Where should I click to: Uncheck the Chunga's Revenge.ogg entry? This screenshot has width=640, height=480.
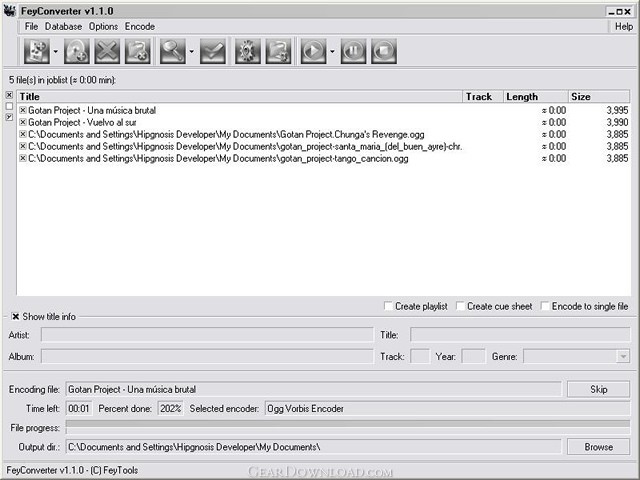coord(23,134)
